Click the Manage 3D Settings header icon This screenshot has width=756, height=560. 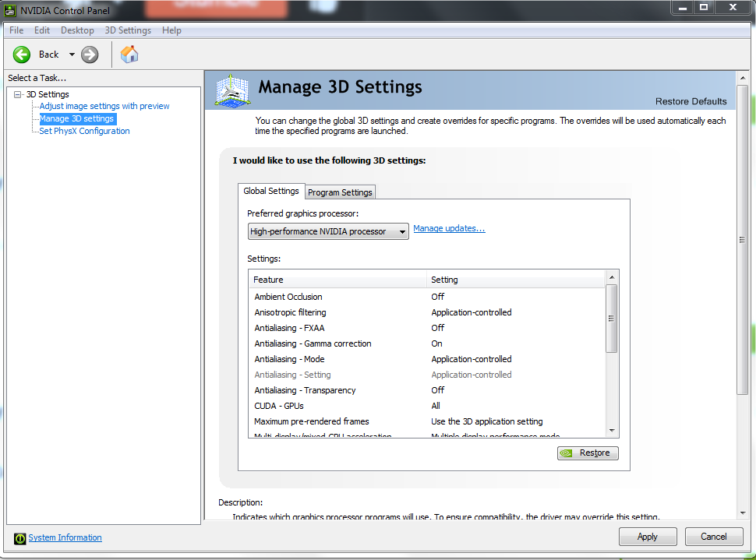233,90
